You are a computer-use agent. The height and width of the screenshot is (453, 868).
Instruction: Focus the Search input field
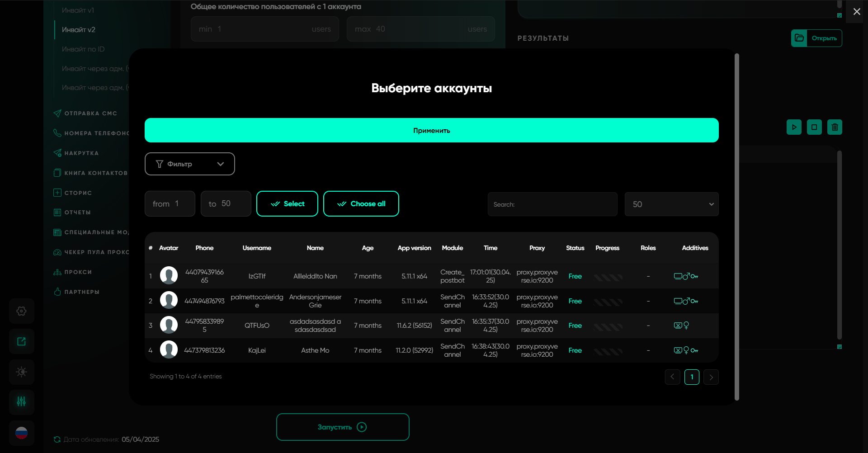tap(552, 204)
